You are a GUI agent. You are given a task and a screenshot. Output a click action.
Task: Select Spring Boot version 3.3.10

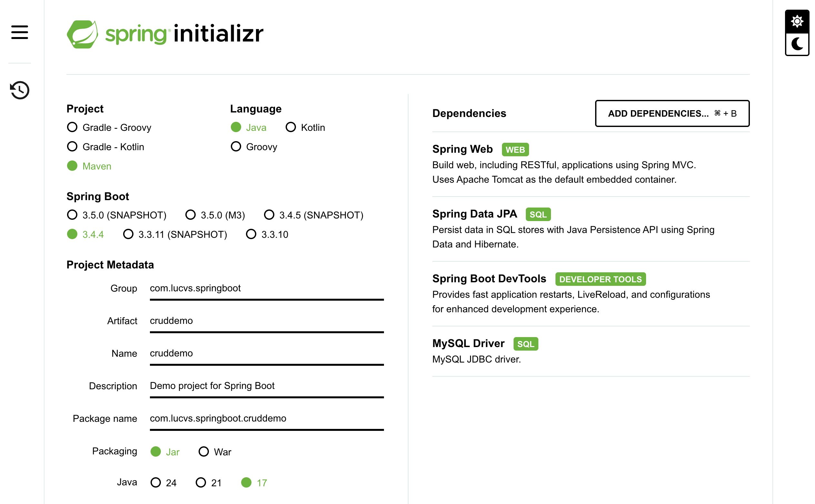pos(251,234)
